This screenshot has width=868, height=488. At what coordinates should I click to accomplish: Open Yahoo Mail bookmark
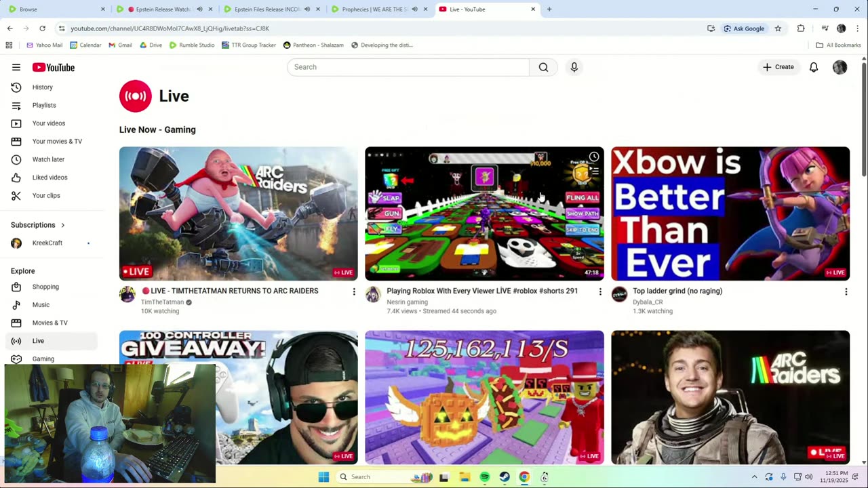pos(44,45)
